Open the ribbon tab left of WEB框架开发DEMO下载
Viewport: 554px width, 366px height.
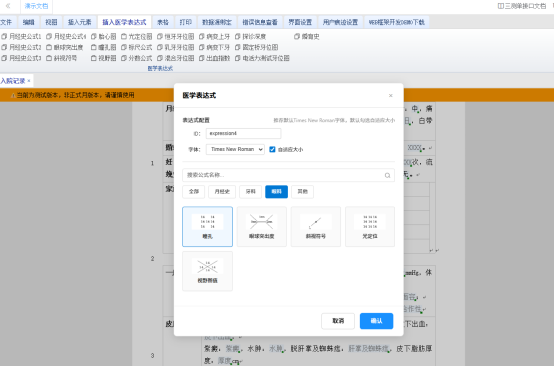pos(340,22)
